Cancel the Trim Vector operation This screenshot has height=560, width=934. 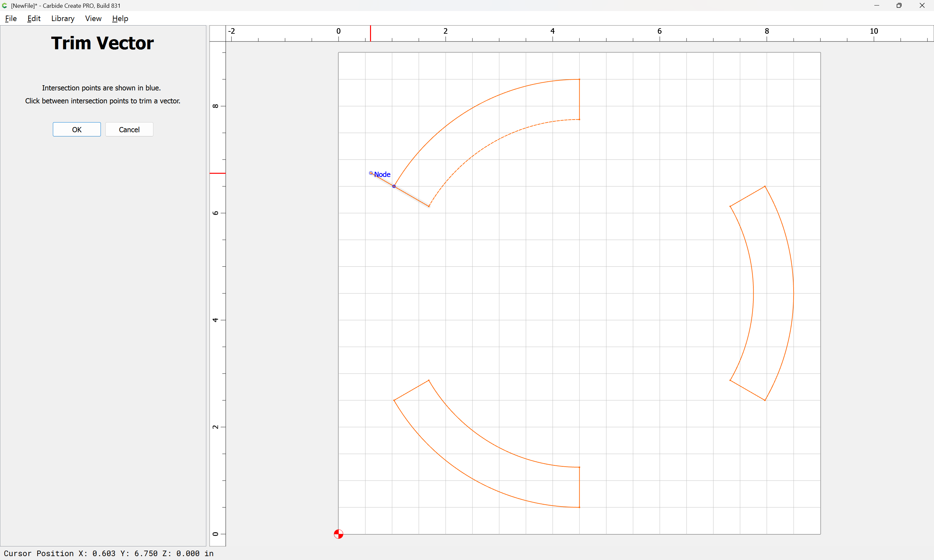[129, 129]
